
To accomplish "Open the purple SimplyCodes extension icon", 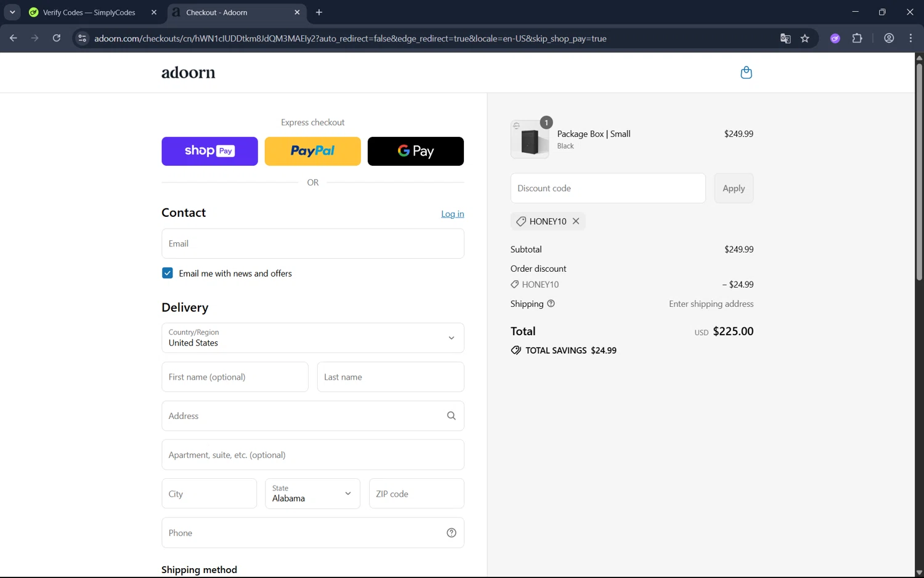I will pyautogui.click(x=835, y=38).
